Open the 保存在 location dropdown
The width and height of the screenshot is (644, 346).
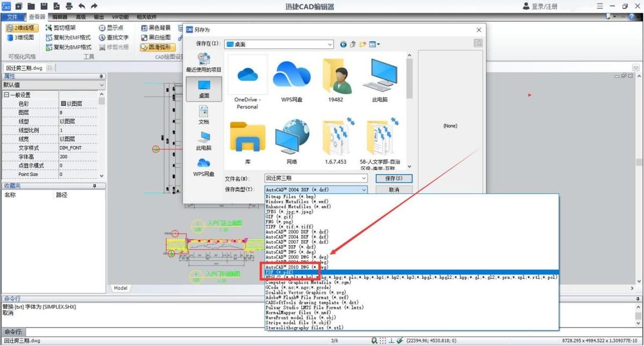330,44
